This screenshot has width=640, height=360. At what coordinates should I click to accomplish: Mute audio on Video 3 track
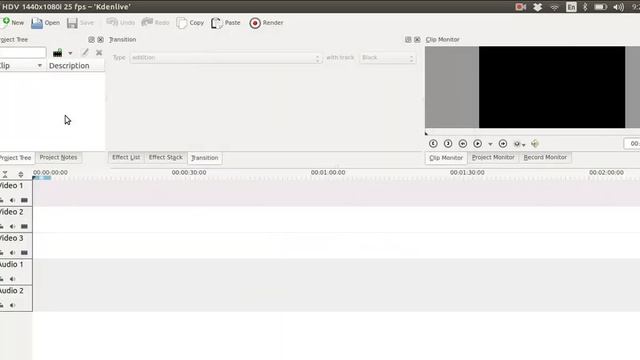tap(13, 253)
